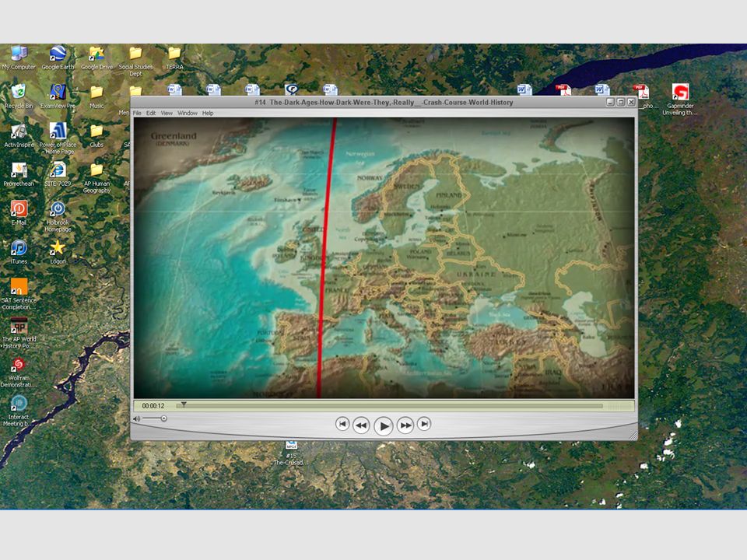Mute audio using the speaker icon
Viewport: 747px width, 560px height.
137,418
